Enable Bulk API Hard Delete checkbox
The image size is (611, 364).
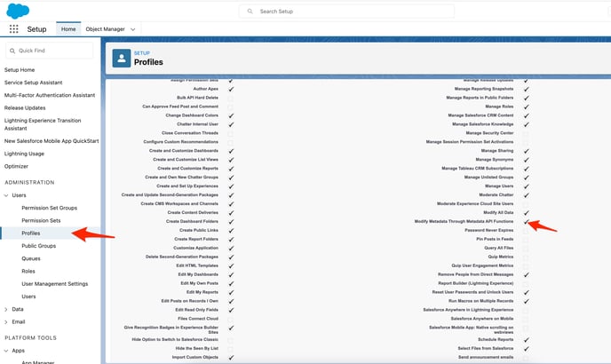(x=231, y=98)
